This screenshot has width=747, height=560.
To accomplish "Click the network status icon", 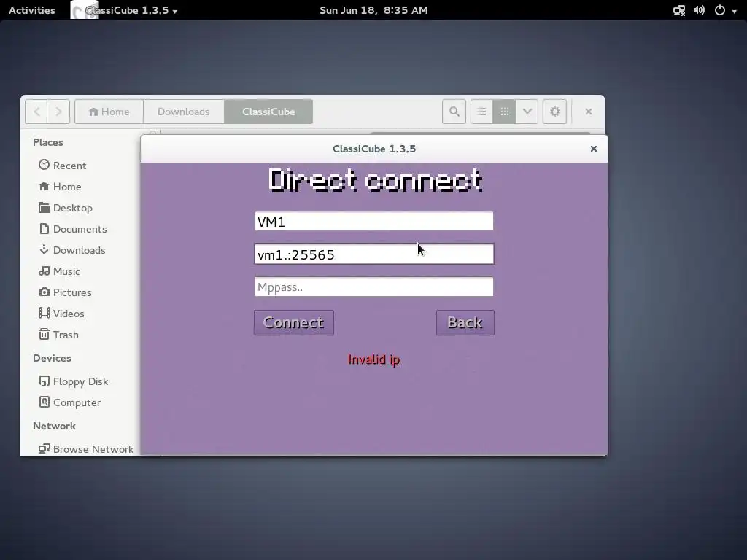I will click(679, 10).
